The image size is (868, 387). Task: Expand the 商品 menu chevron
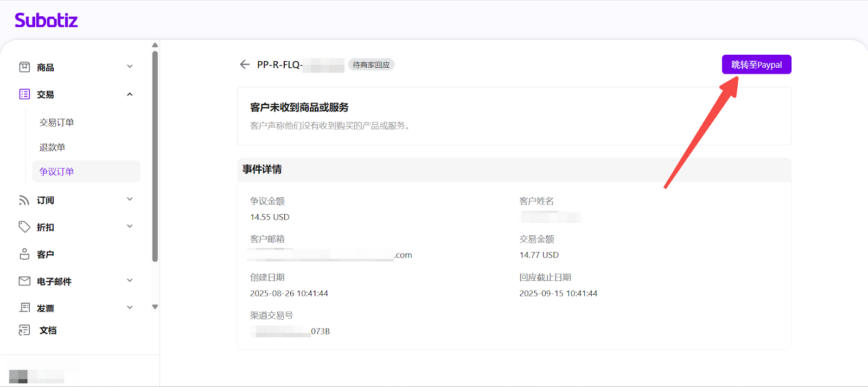130,67
